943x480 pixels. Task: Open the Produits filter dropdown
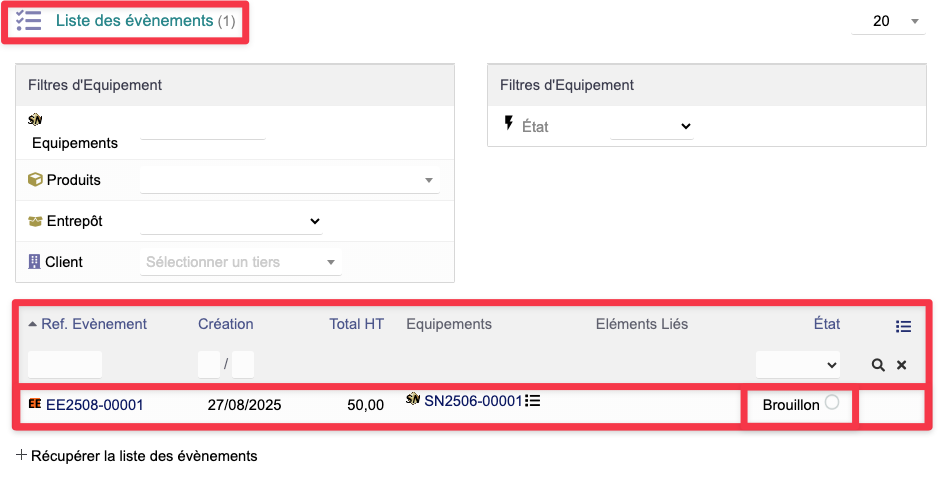(x=290, y=180)
